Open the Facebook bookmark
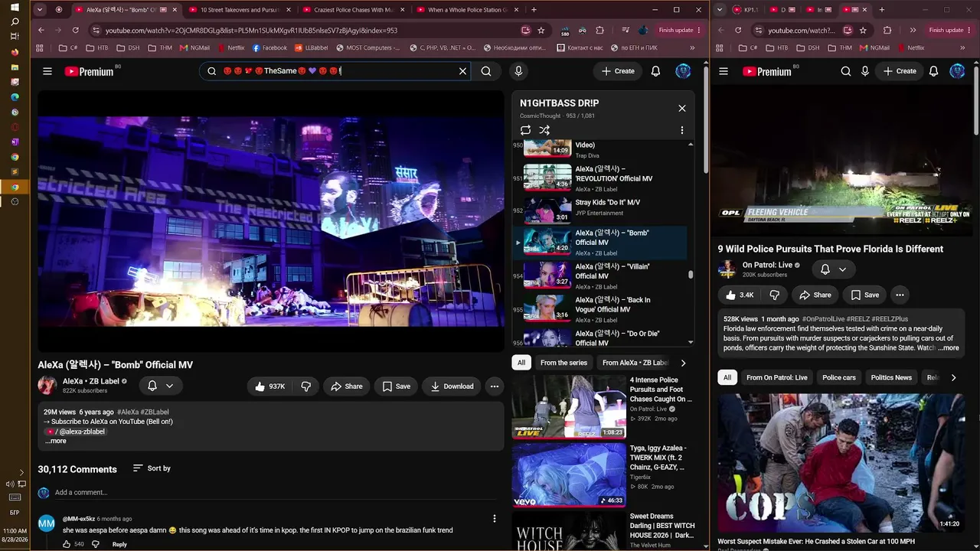This screenshot has height=551, width=980. [x=269, y=47]
